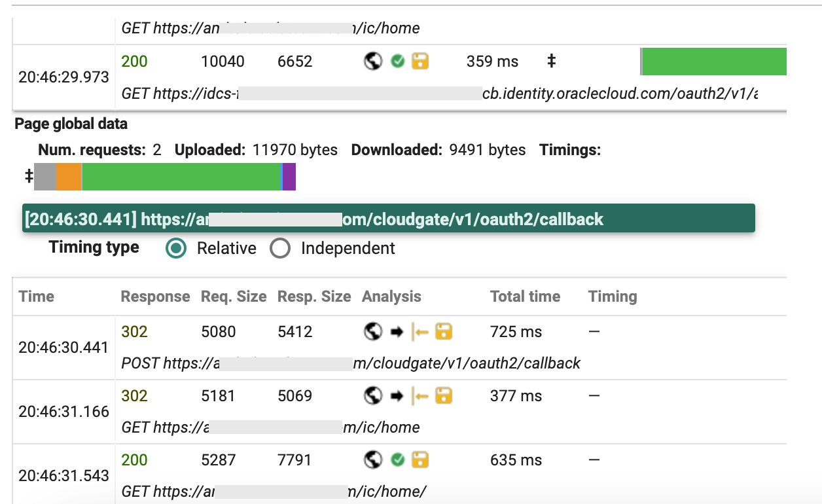The width and height of the screenshot is (822, 504).
Task: Click the globe icon in the 635 ms row
Action: [373, 460]
